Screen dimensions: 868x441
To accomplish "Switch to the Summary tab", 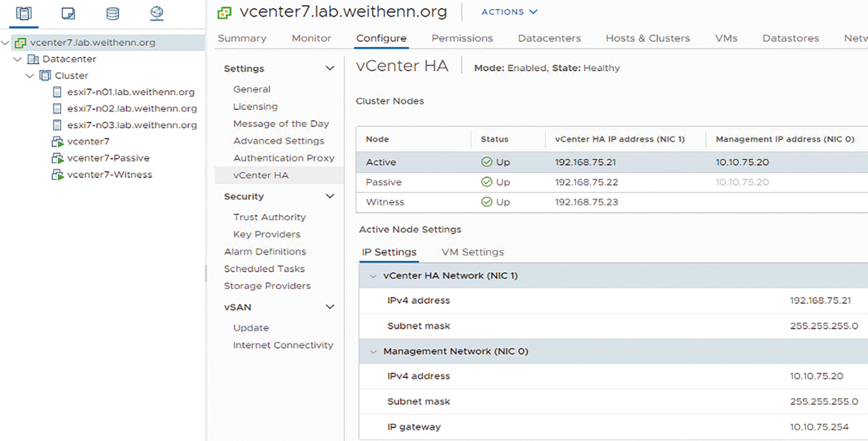I will pos(242,38).
